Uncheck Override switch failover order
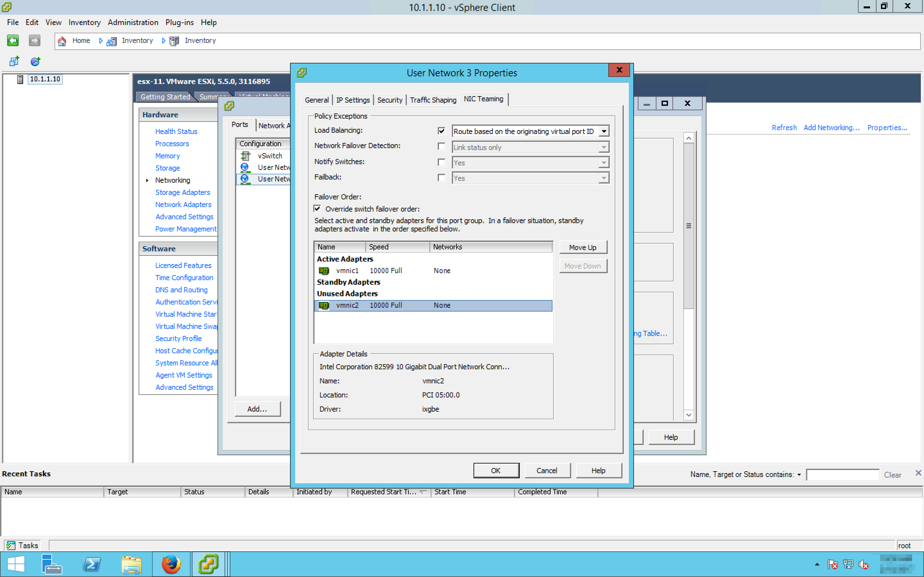This screenshot has height=577, width=924. (x=317, y=209)
